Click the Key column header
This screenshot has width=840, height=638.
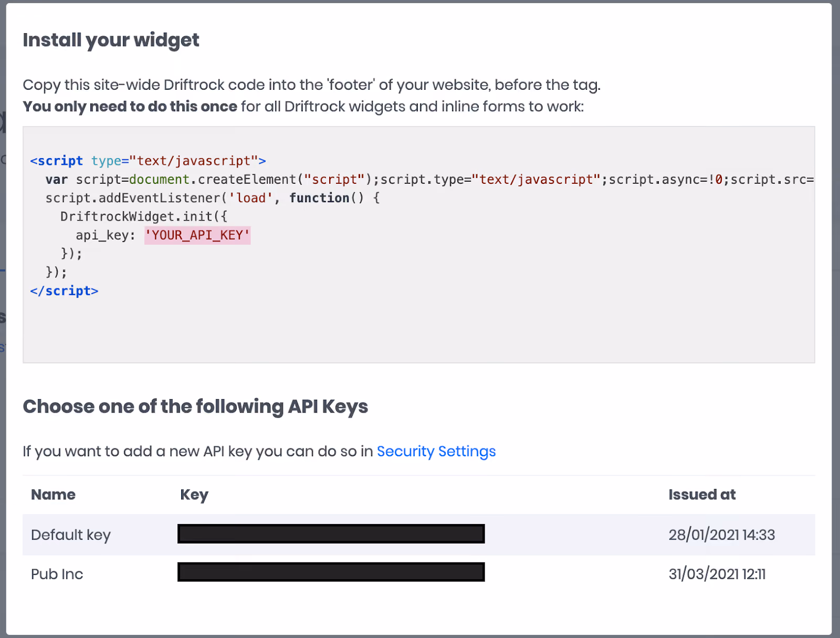[x=194, y=495]
